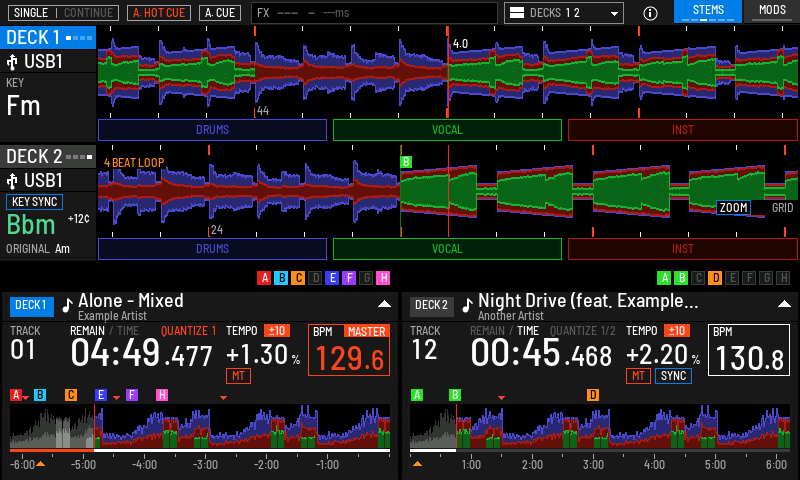Jump to cue A marker above Deck 1 overview
This screenshot has height=480, width=800.
(16, 395)
